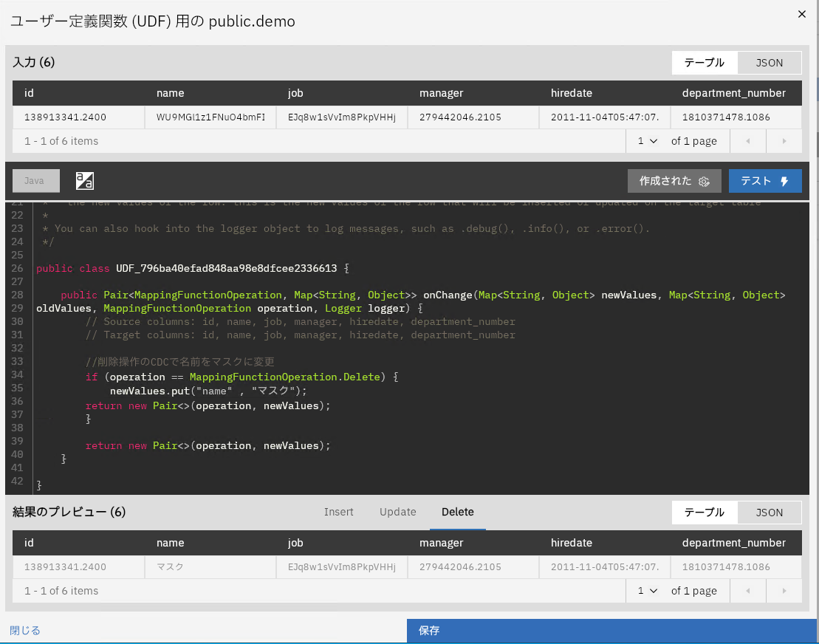Click the Java language button
Screen dimensions: 819x644
pyautogui.click(x=34, y=181)
